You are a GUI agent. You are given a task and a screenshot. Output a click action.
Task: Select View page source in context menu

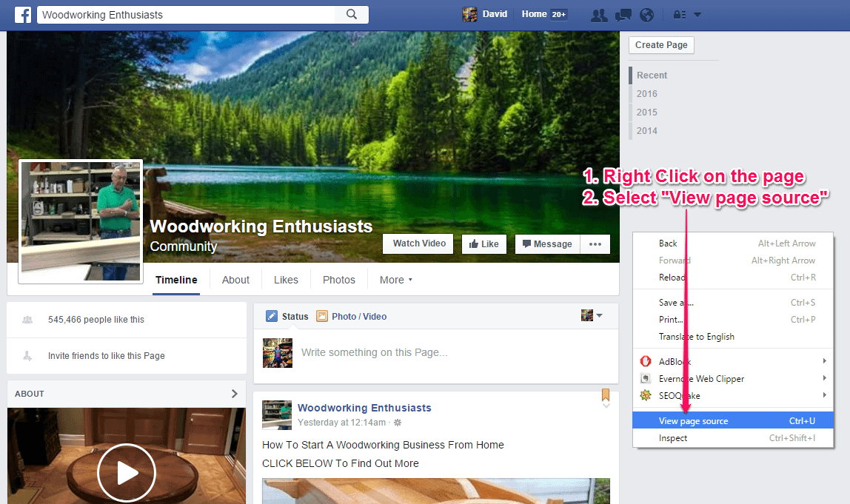click(733, 421)
